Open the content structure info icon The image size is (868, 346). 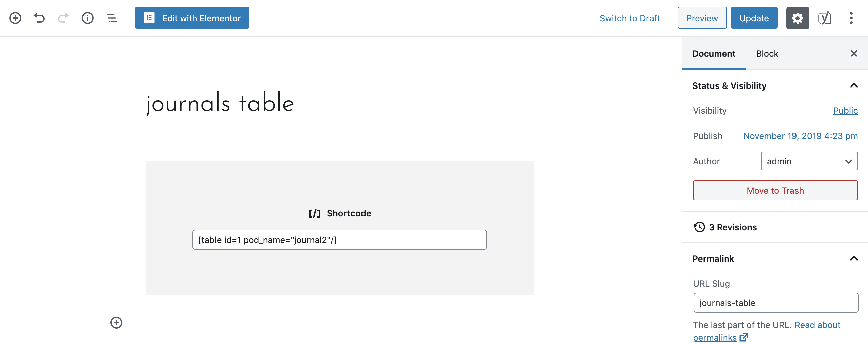click(x=88, y=18)
